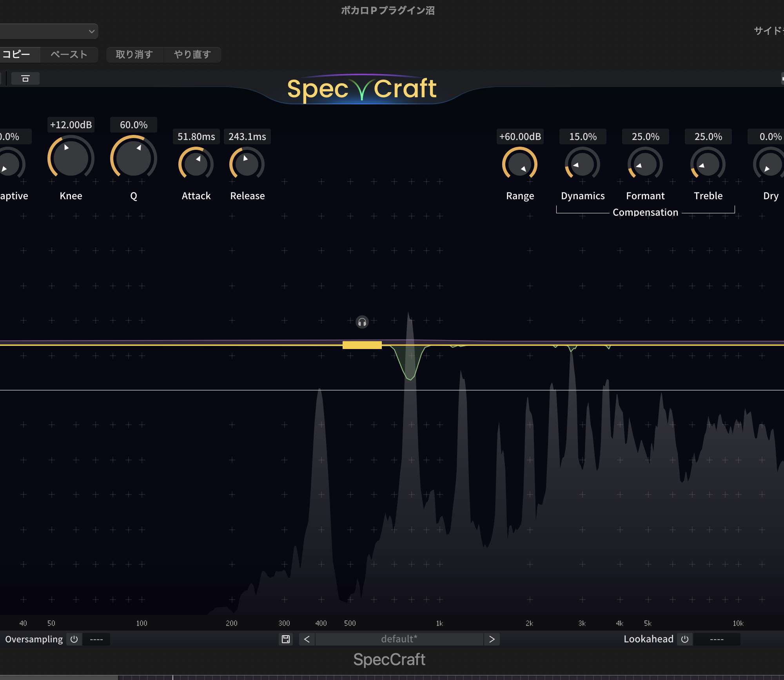Viewport: 784px width, 680px height.
Task: Open the default* preset name menu
Action: [x=399, y=639]
